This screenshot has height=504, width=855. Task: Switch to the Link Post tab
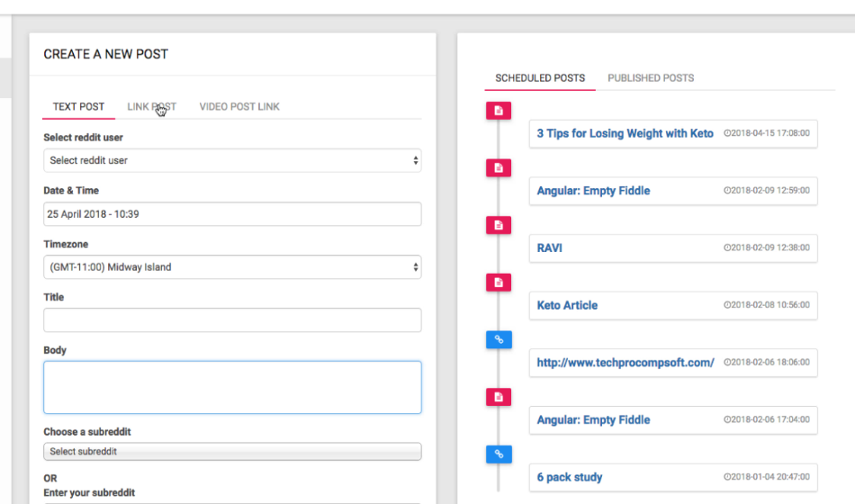tap(151, 107)
